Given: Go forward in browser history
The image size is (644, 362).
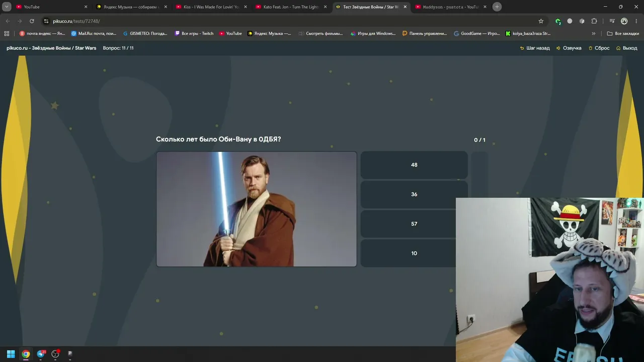Looking at the screenshot, I should point(20,21).
